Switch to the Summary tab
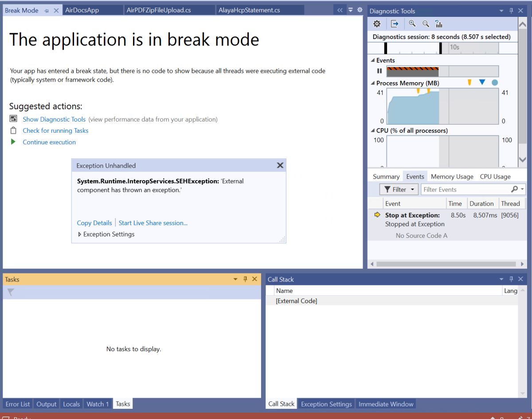The width and height of the screenshot is (532, 419). [386, 177]
